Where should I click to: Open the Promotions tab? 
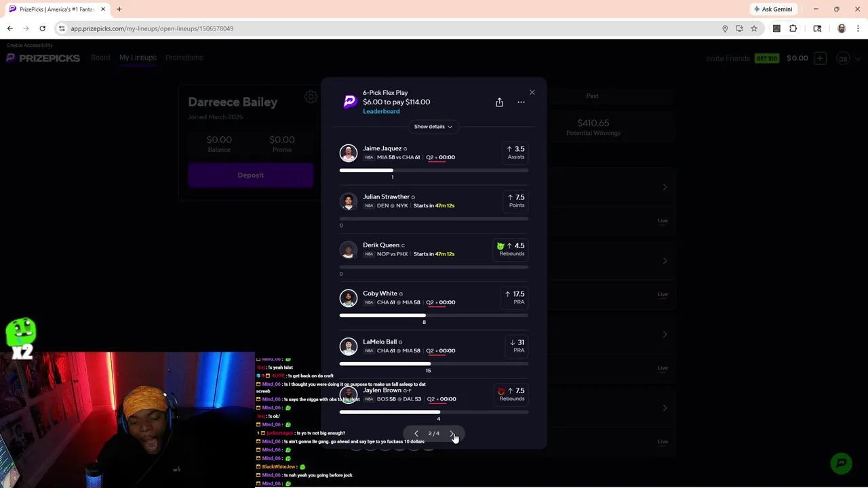click(184, 58)
